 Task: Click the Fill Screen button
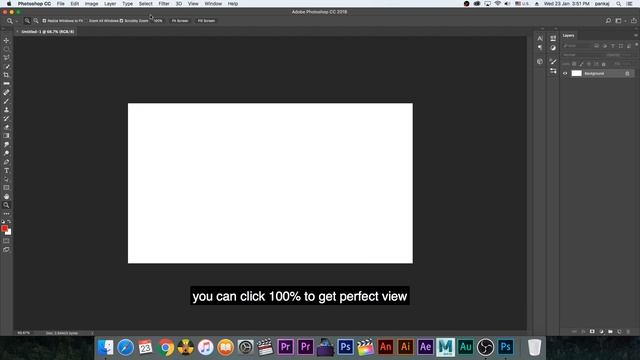(206, 20)
